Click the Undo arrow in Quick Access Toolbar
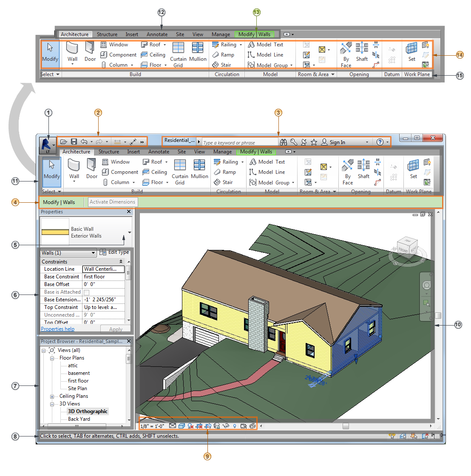471x476 pixels. [x=84, y=142]
